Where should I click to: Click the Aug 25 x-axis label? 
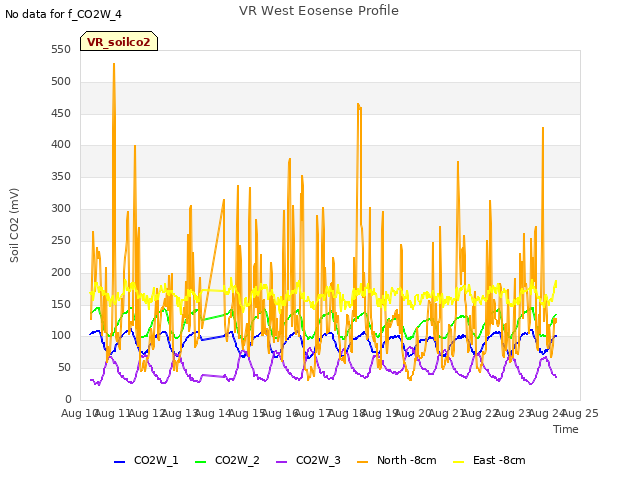click(x=580, y=413)
